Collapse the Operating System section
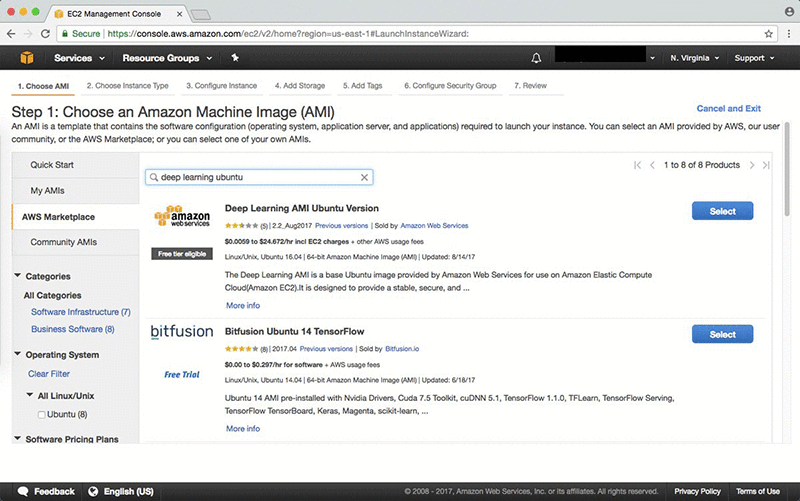Image resolution: width=800 pixels, height=501 pixels. [x=17, y=354]
